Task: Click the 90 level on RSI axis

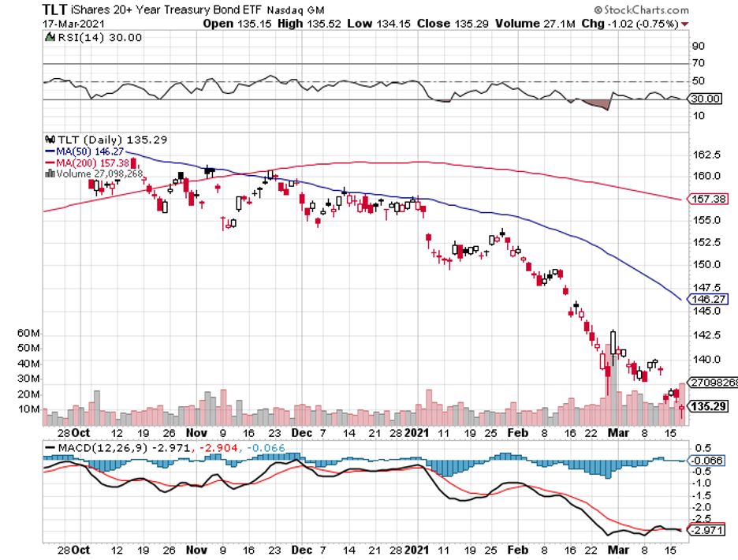Action: pos(699,47)
